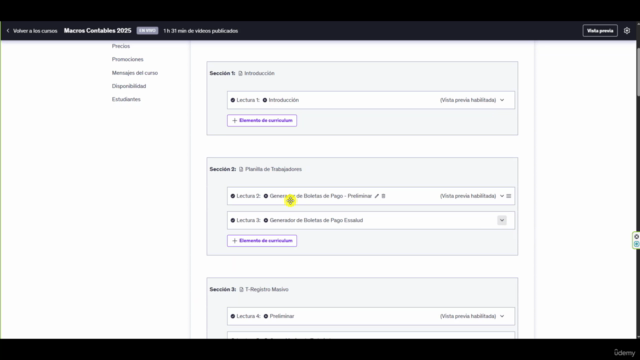The height and width of the screenshot is (360, 640).
Task: Edit Lectura 2 title with the pencil icon
Action: pos(377,196)
